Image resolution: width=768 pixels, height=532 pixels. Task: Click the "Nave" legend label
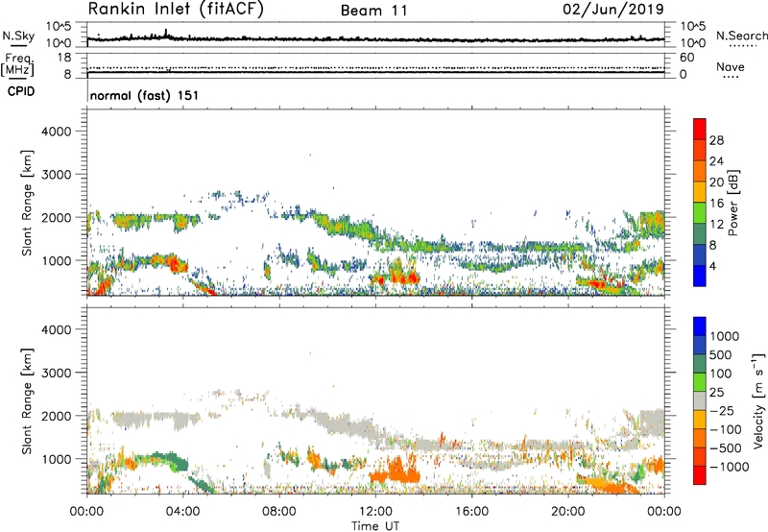pyautogui.click(x=731, y=66)
